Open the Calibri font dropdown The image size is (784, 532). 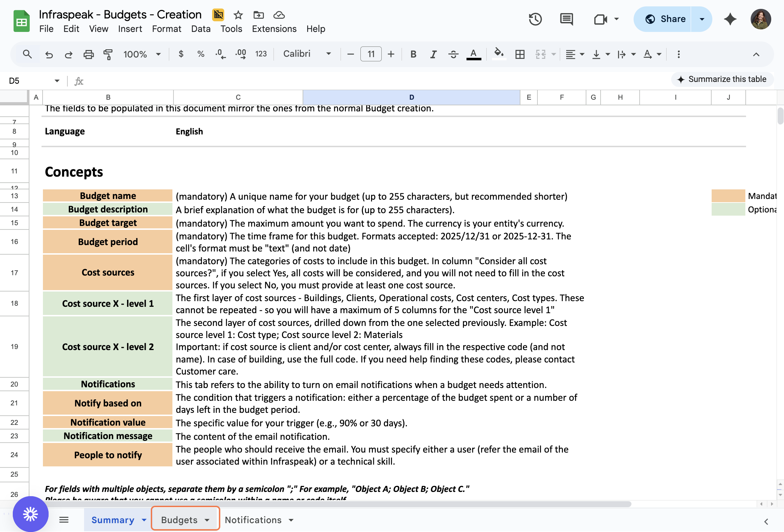pyautogui.click(x=307, y=54)
